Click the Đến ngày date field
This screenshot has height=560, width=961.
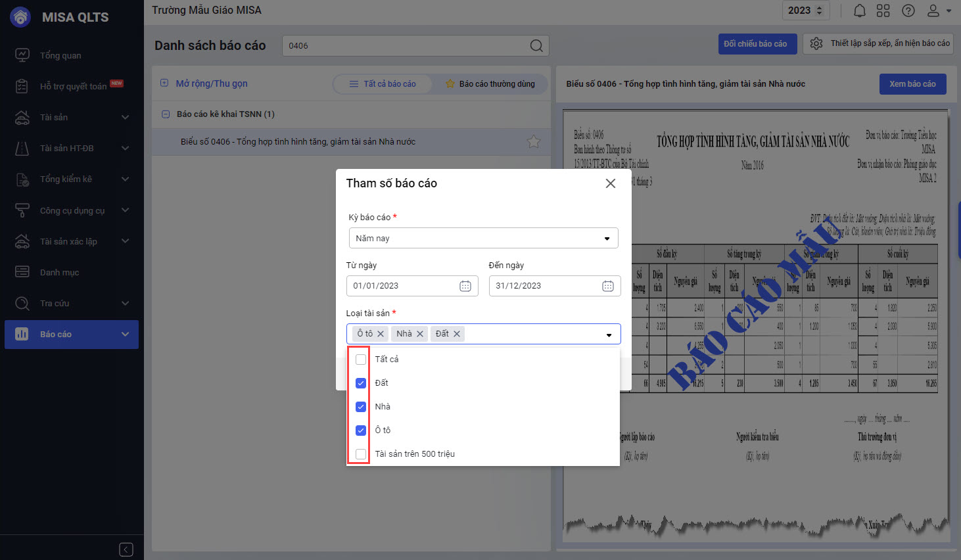555,286
